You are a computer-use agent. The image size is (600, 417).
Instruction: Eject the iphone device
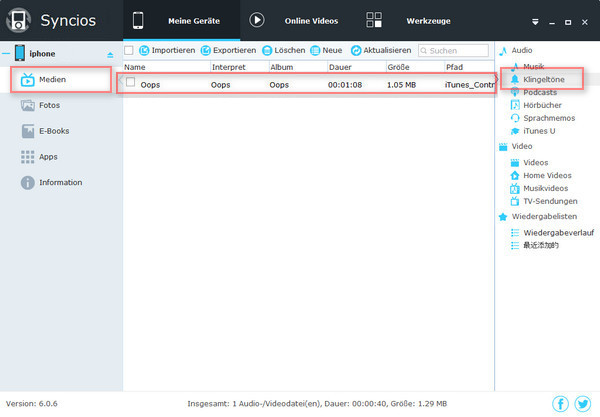click(x=110, y=54)
